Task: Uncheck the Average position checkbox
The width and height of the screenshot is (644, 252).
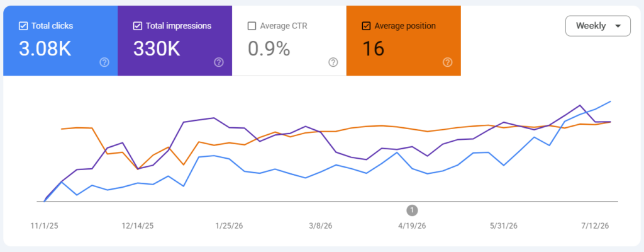Action: (366, 26)
